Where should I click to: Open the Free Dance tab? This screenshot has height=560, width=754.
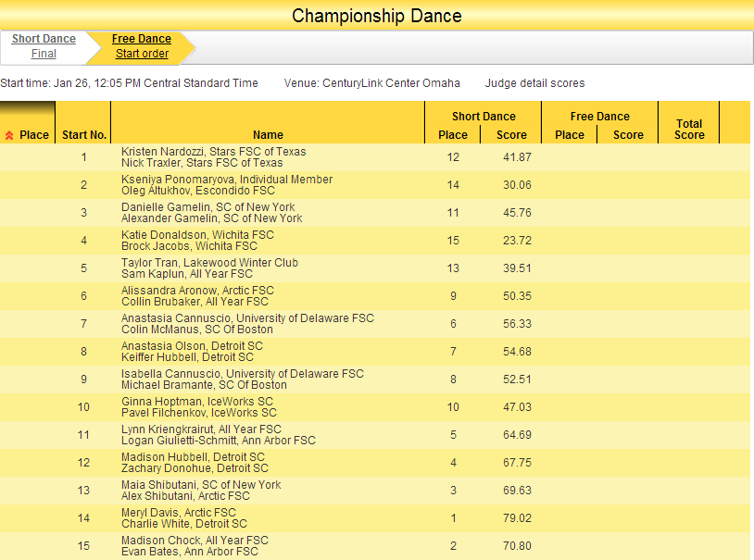(x=142, y=39)
